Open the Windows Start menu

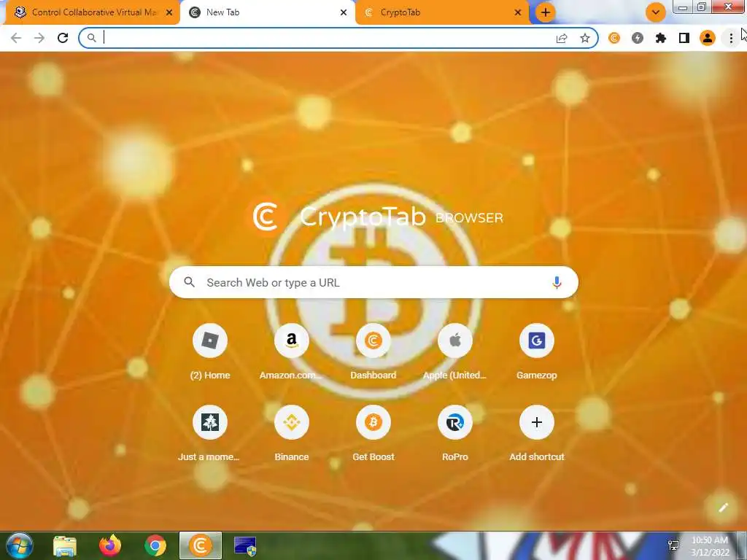pos(20,545)
